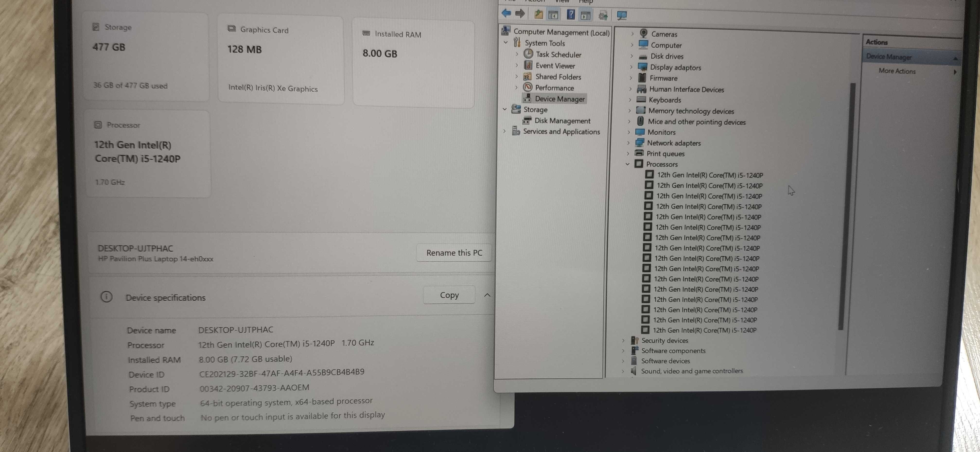The image size is (980, 452).
Task: Click the Device Manager header in Actions pane
Action: tap(911, 57)
